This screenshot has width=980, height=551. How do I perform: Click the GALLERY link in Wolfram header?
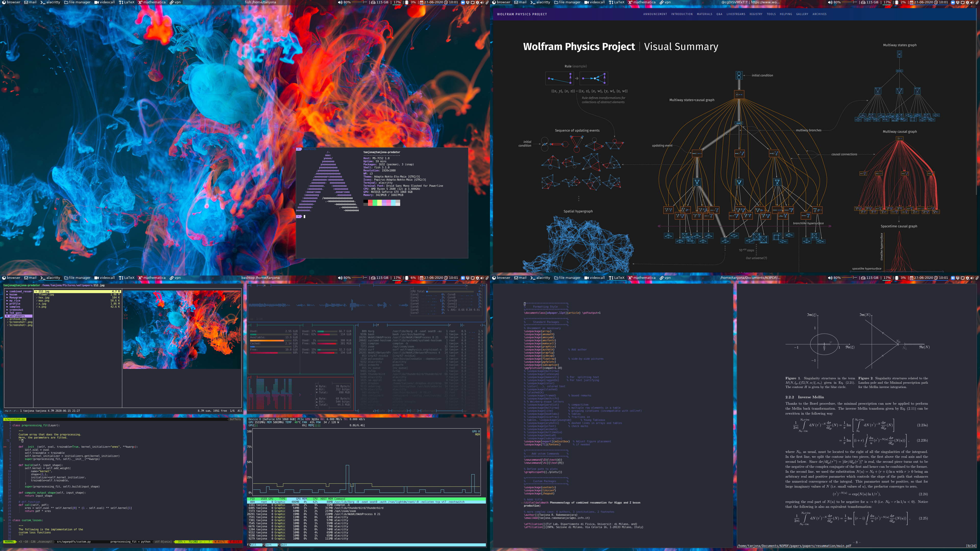click(x=802, y=14)
